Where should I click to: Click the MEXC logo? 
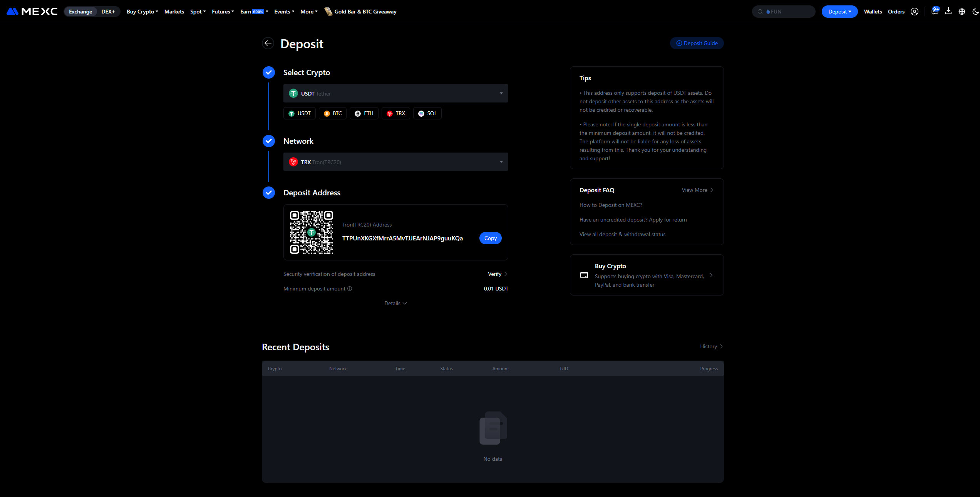coord(32,12)
